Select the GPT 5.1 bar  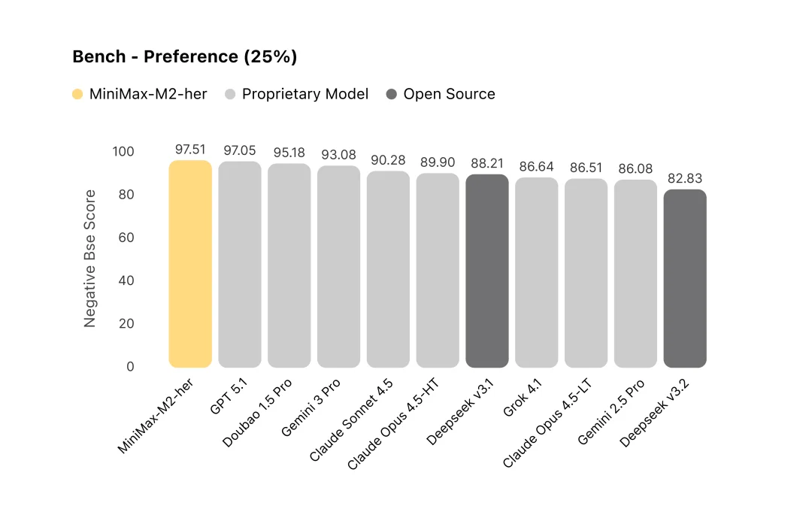(240, 265)
